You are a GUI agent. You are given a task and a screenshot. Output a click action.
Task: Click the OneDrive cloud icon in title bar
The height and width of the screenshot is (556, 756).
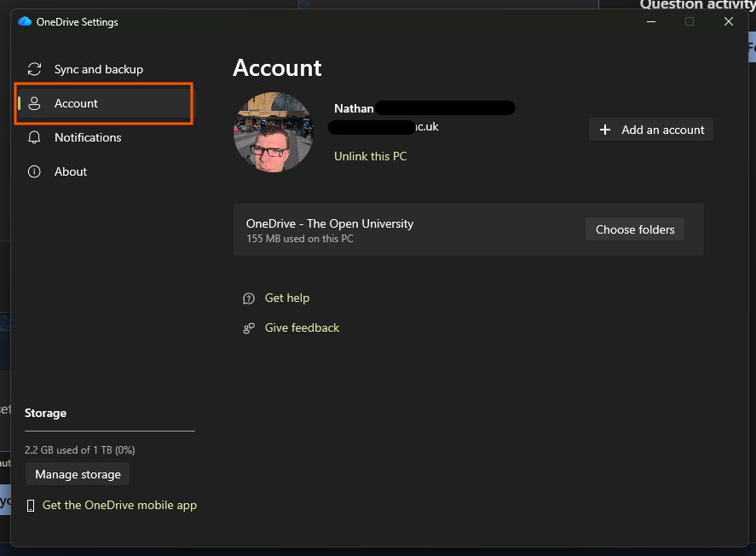[25, 21]
